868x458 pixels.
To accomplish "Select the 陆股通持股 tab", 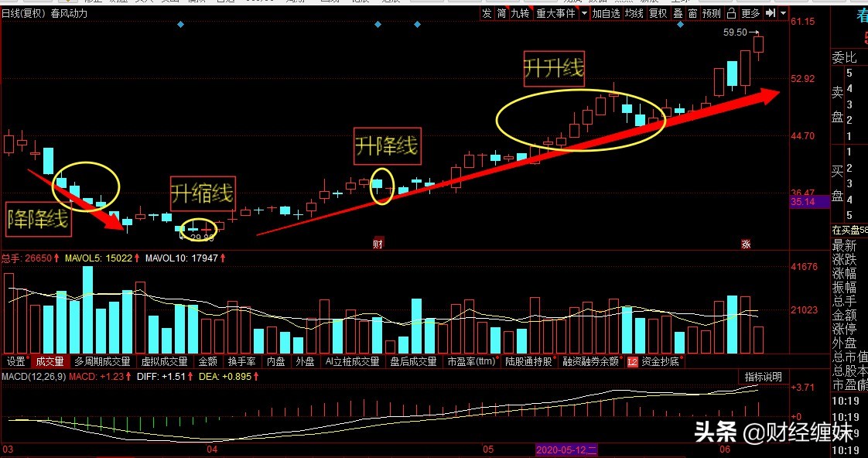I will [529, 361].
